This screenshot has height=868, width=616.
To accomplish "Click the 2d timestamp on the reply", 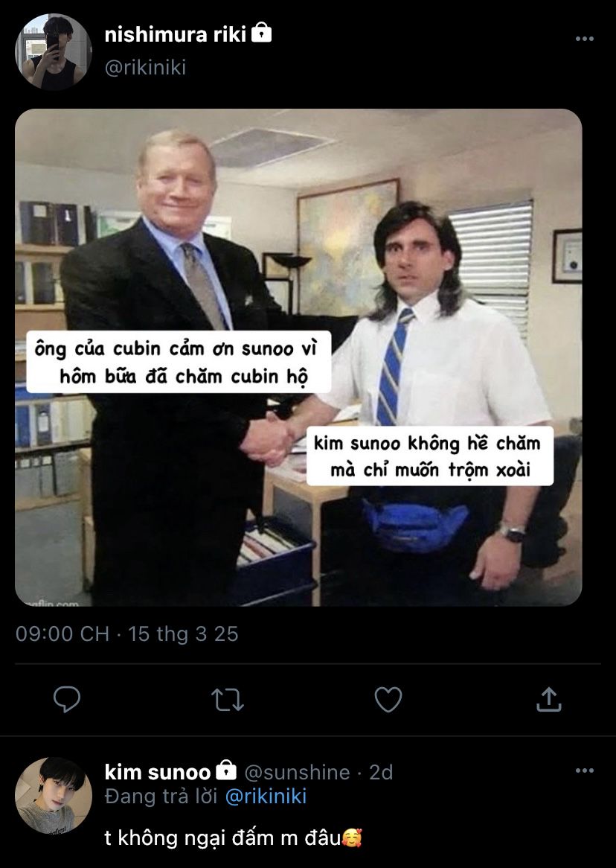I will (381, 772).
